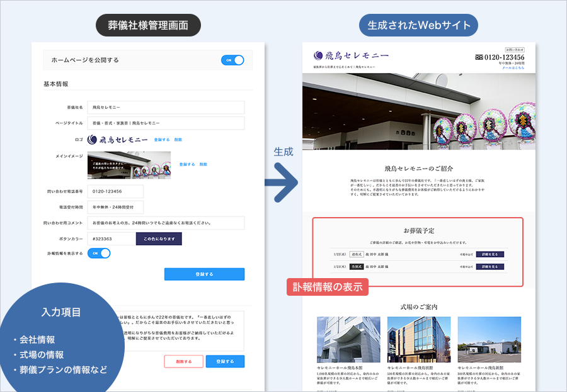Click the 告別式 tag label

coord(357,267)
